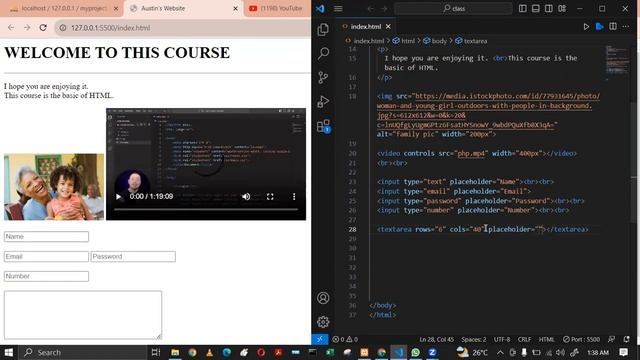Click the Port: 5500 Live Server status

pos(581,339)
